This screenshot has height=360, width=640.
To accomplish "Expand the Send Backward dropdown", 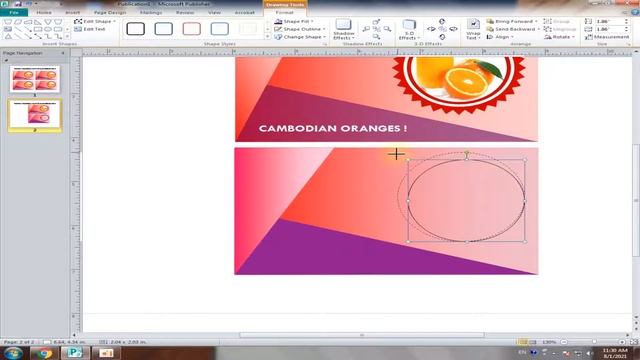I will [x=538, y=29].
